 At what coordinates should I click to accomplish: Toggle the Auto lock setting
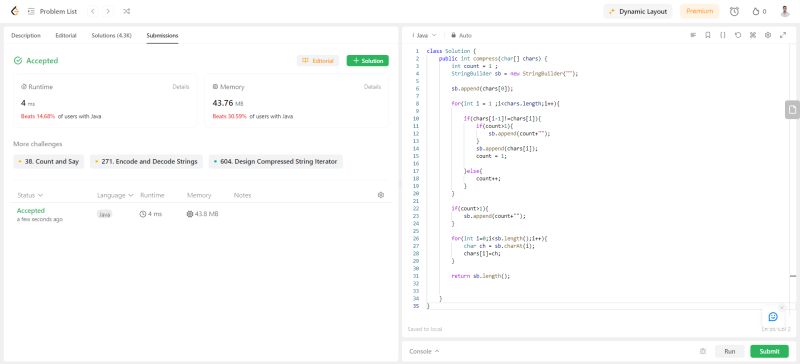click(461, 36)
